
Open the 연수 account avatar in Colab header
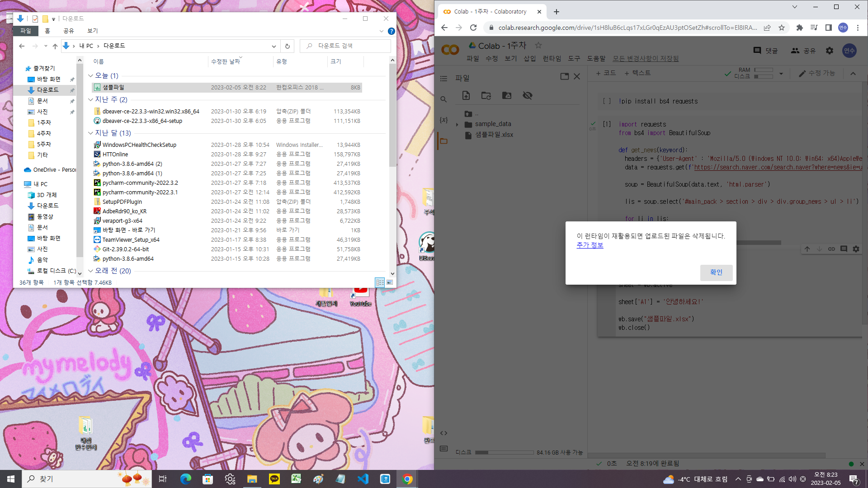pos(849,51)
